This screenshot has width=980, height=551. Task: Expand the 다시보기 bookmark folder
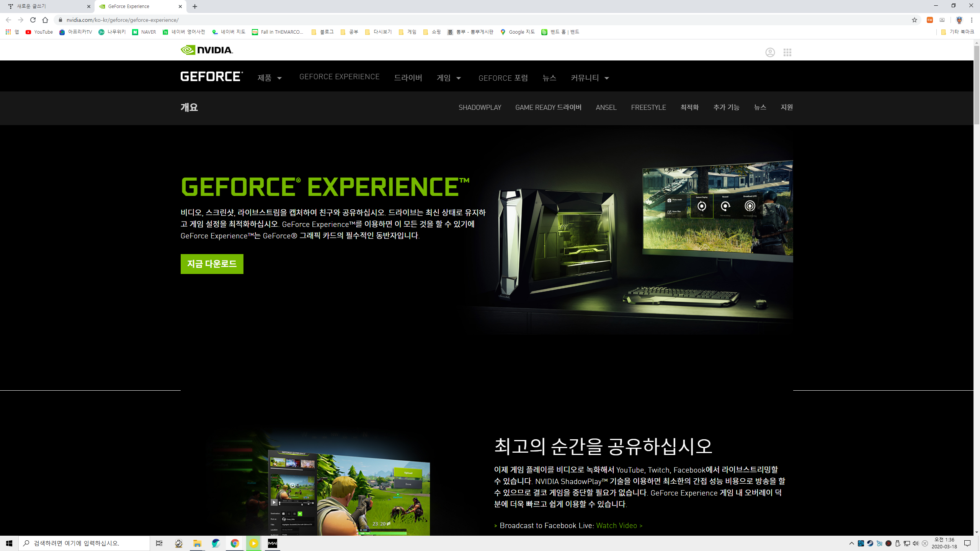click(x=378, y=32)
